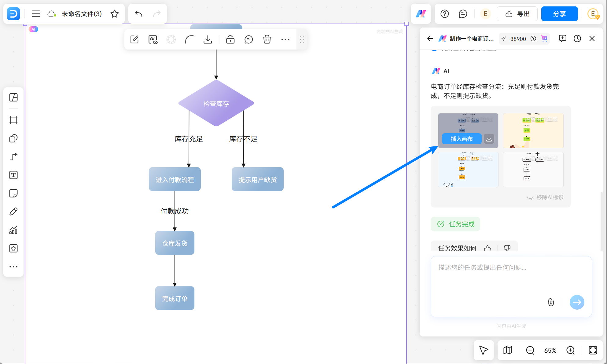
Task: Click the redo arrow
Action: [x=157, y=14]
